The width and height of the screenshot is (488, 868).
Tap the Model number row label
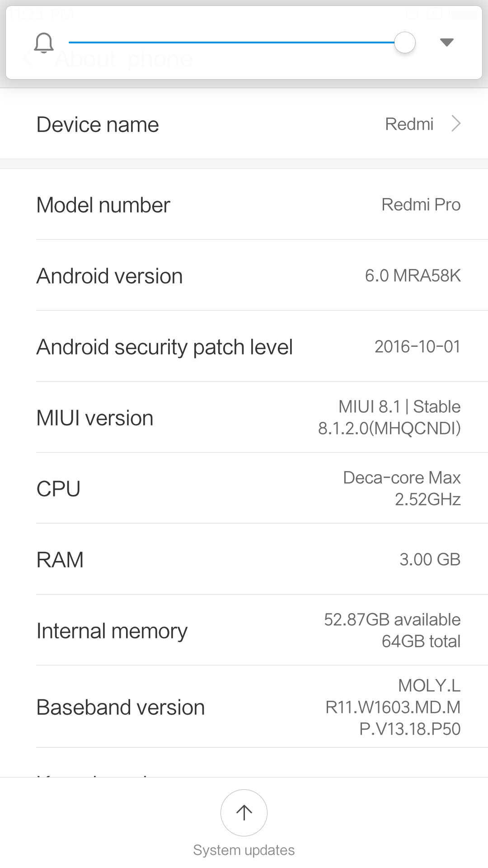(103, 205)
